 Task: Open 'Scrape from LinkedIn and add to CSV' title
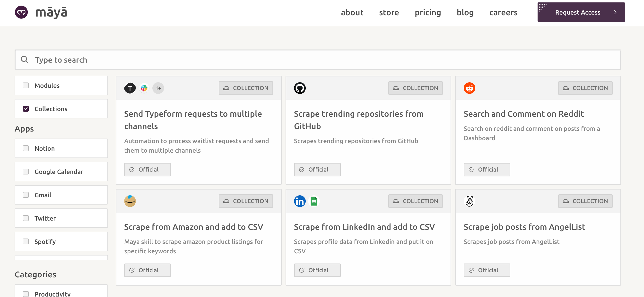tap(364, 227)
